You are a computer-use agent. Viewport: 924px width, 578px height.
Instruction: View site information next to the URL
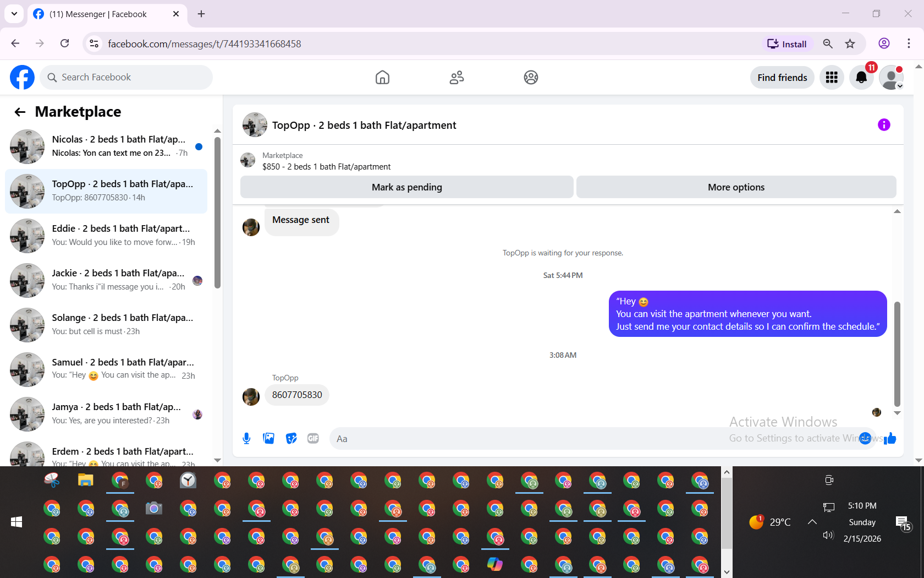tap(94, 43)
